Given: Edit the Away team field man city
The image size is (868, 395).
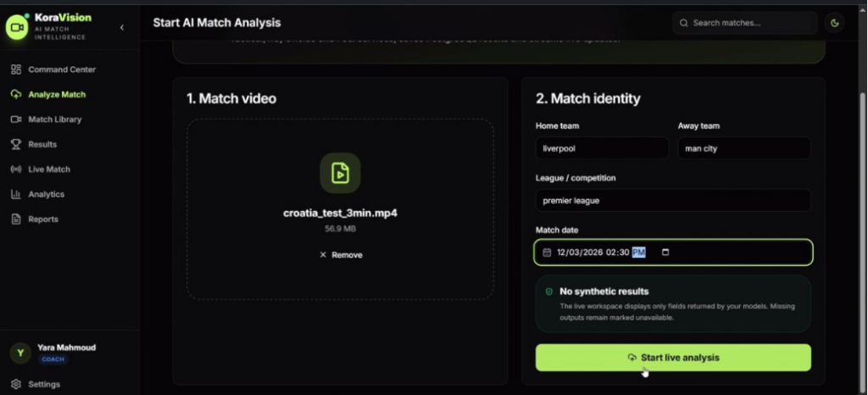Looking at the screenshot, I should pos(744,148).
